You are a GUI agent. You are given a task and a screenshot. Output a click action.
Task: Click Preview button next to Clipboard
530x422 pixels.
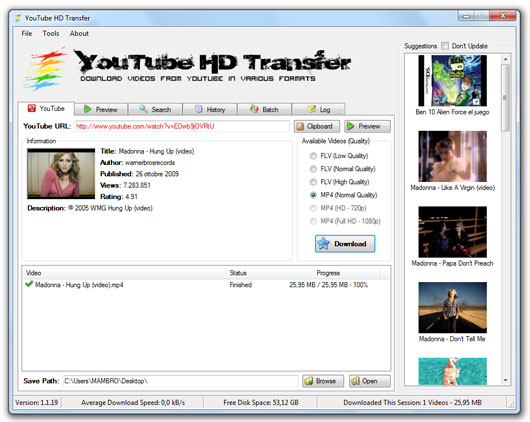367,126
